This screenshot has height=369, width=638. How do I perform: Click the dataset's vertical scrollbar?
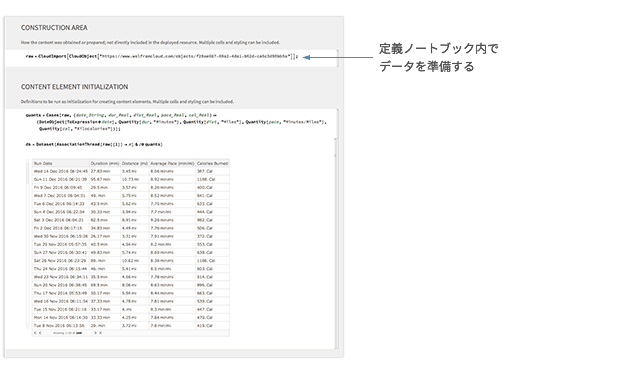coord(28,244)
